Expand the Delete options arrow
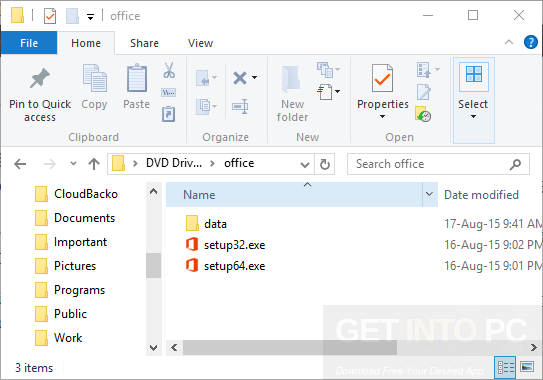Image resolution: width=543 pixels, height=380 pixels. [x=254, y=77]
